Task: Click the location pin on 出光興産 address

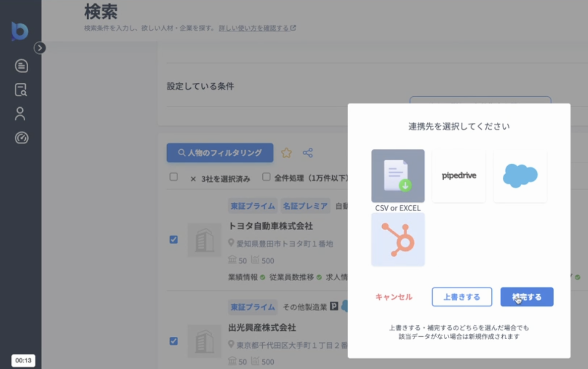Action: click(x=232, y=344)
